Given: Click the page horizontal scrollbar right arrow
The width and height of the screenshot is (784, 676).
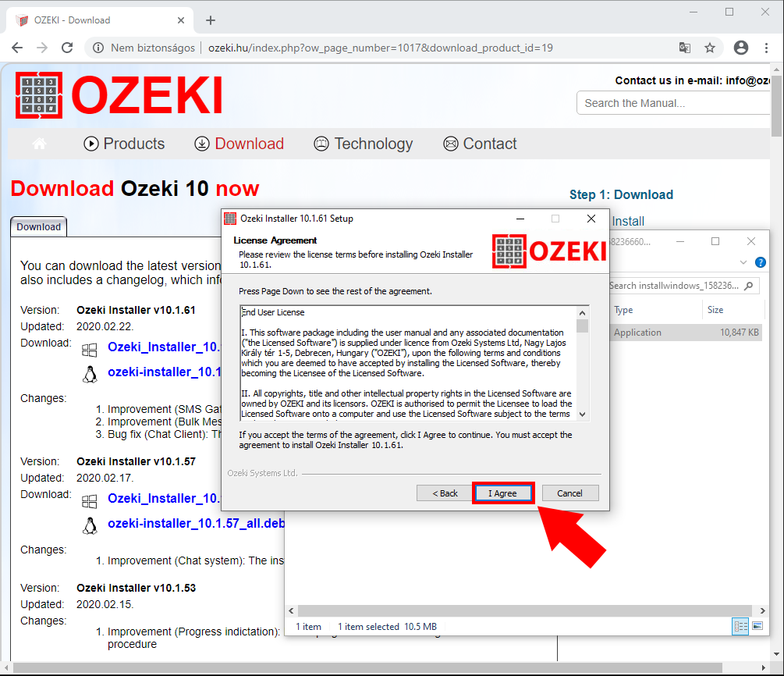Looking at the screenshot, I should coord(764,668).
